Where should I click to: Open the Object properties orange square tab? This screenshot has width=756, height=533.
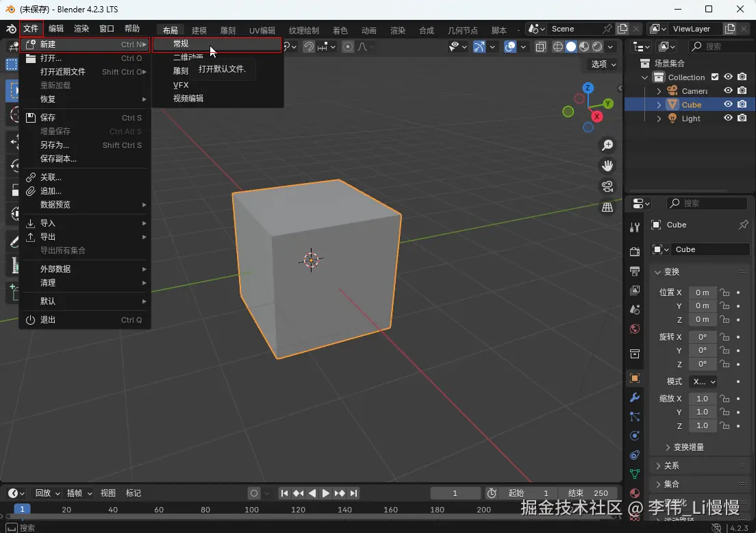point(635,378)
